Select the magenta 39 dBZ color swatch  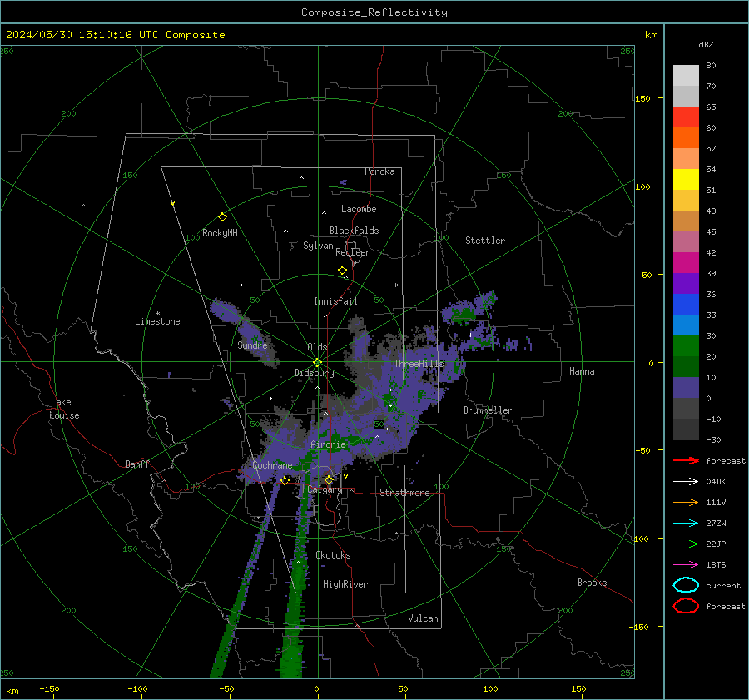pos(686,262)
